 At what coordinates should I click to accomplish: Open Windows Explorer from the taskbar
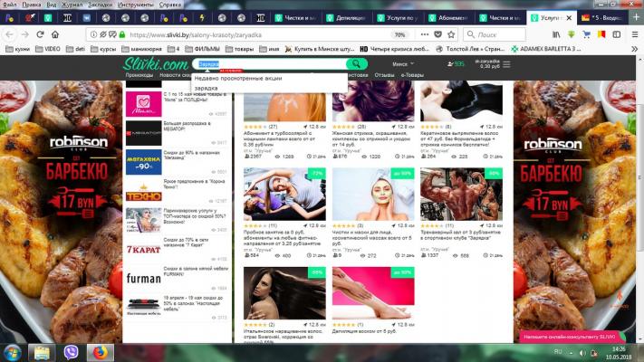tap(42, 351)
